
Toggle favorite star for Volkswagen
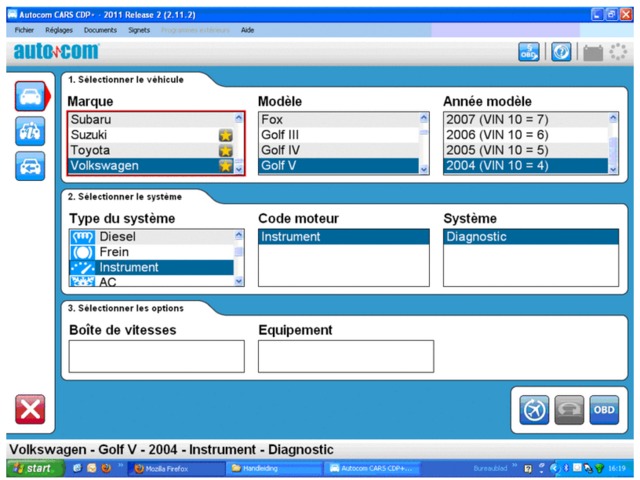pos(225,166)
